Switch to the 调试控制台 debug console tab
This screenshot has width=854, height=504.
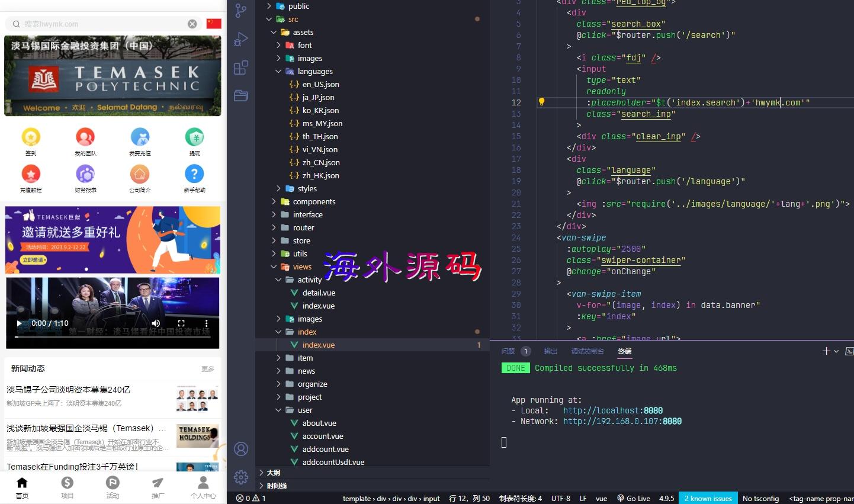pyautogui.click(x=587, y=351)
